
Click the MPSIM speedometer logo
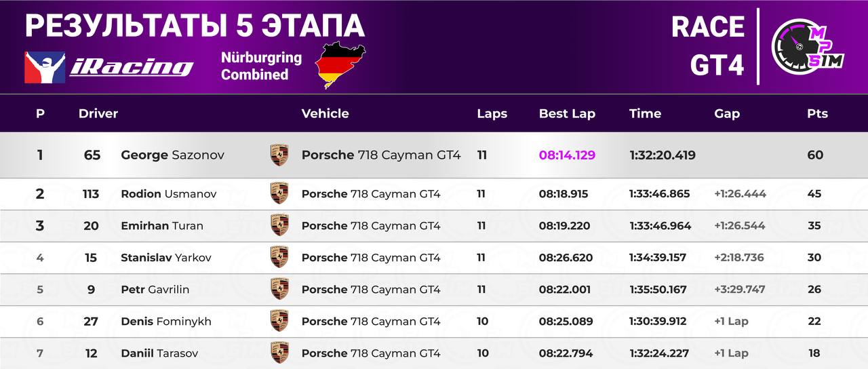tap(808, 46)
